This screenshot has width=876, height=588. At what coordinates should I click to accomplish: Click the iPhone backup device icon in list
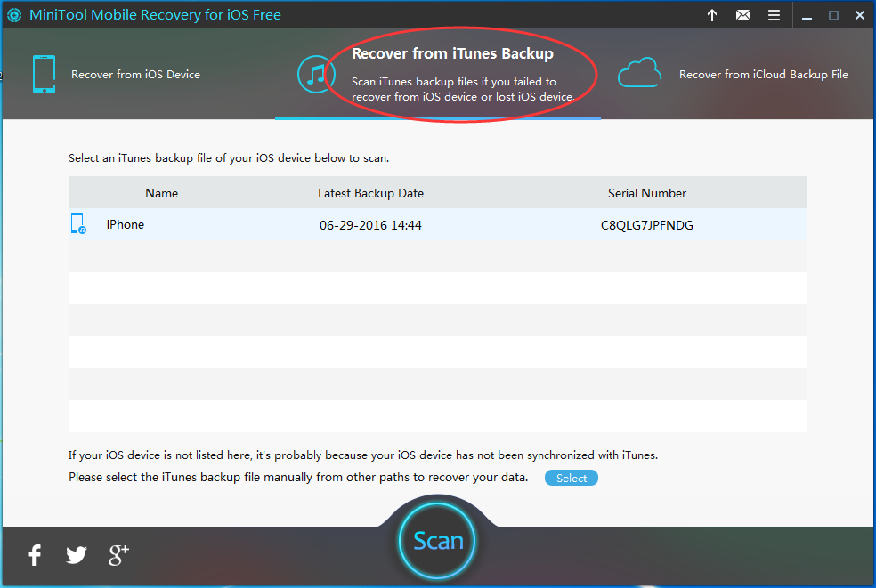[78, 224]
